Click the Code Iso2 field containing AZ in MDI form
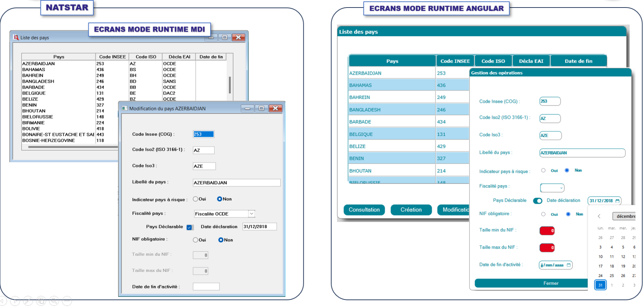 (x=204, y=150)
